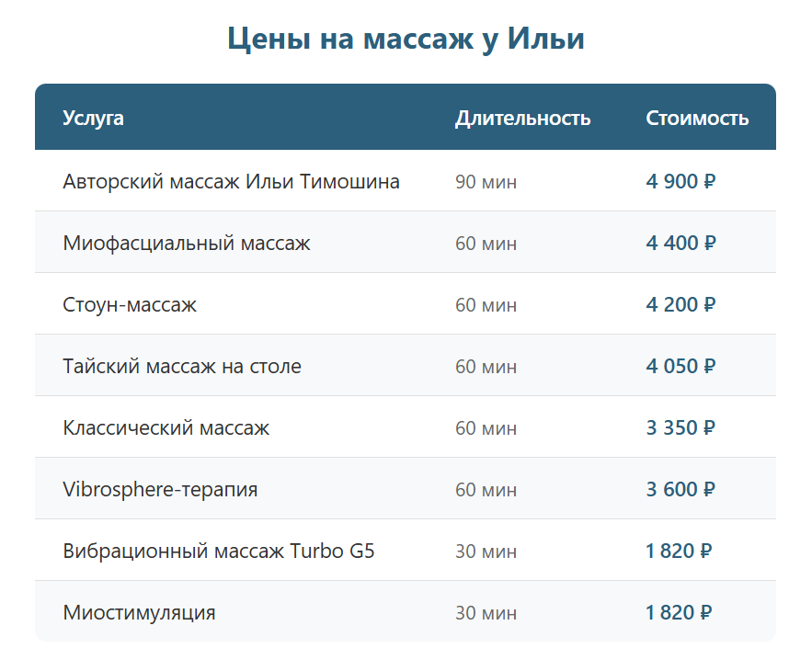This screenshot has height=671, width=812.
Task: Click the 4 050 ₽ price
Action: (x=680, y=367)
